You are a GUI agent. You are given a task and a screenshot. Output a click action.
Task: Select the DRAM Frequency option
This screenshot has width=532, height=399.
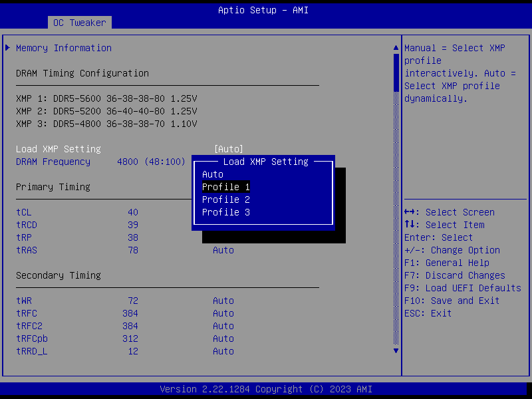[53, 162]
